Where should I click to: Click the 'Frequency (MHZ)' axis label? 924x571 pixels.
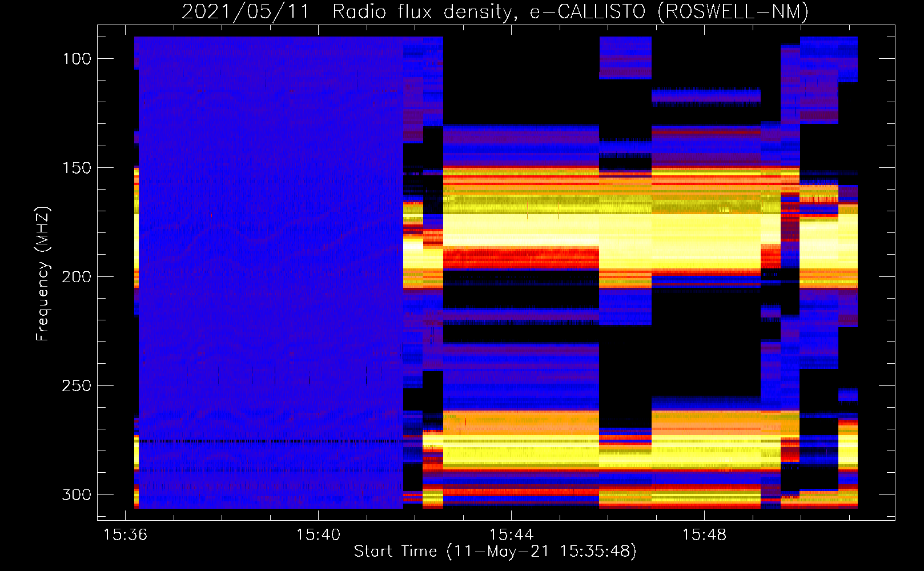coord(43,274)
